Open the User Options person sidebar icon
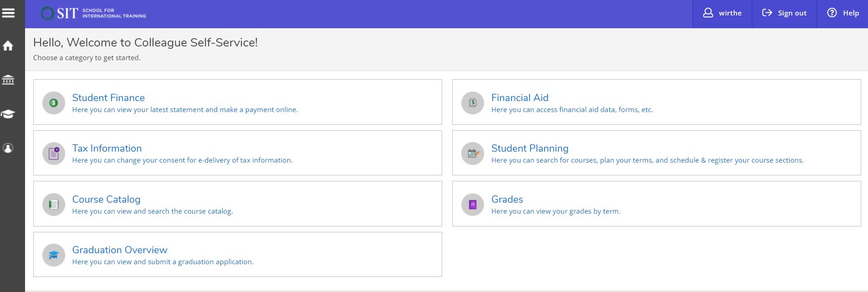The image size is (868, 292). (x=8, y=148)
